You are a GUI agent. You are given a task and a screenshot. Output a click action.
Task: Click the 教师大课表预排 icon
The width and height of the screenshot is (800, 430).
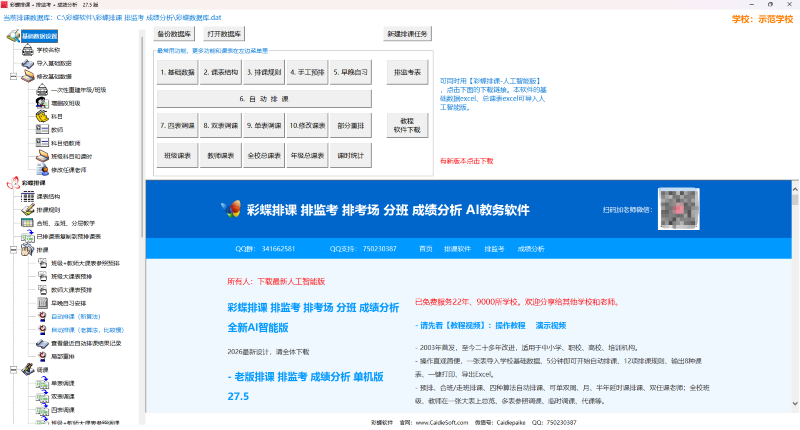click(42, 290)
